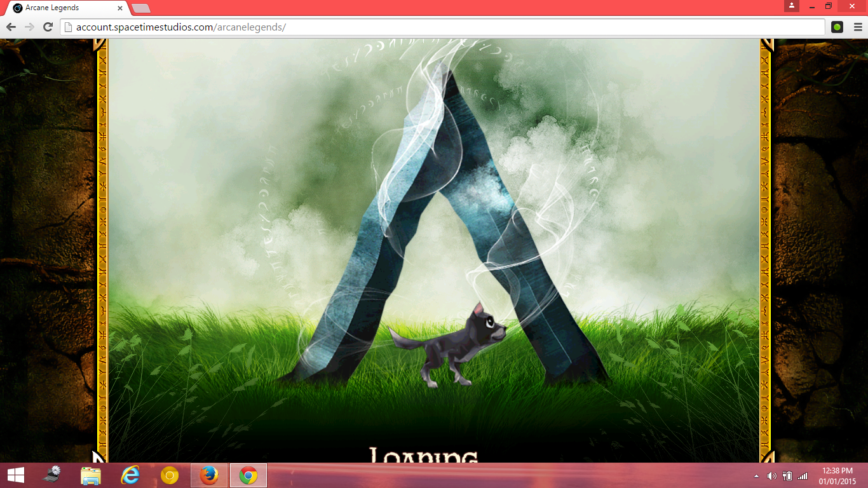Open network signal status in tray
The height and width of the screenshot is (488, 868).
tap(803, 476)
